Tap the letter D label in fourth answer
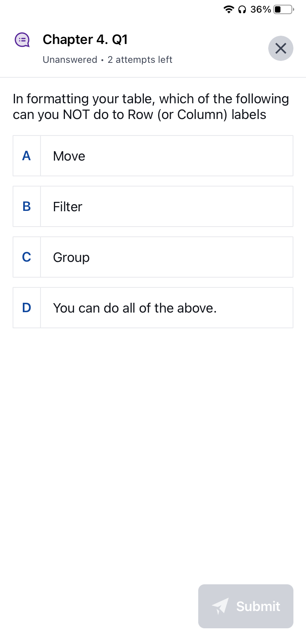306x644 pixels. (x=26, y=307)
